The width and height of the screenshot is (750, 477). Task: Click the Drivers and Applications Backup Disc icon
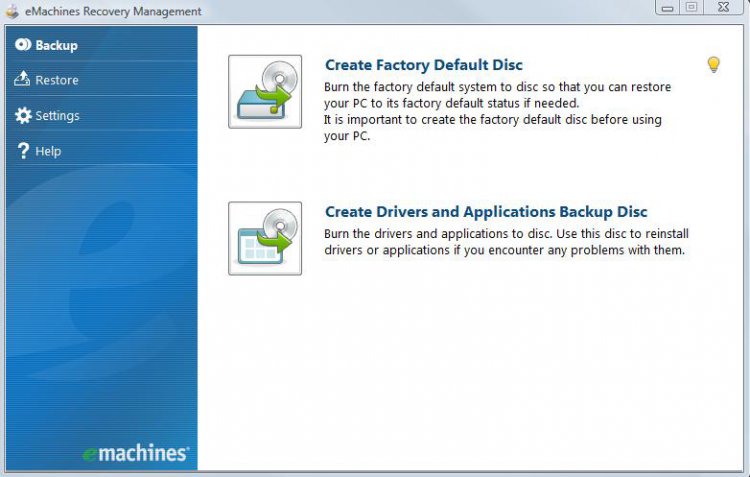click(265, 238)
